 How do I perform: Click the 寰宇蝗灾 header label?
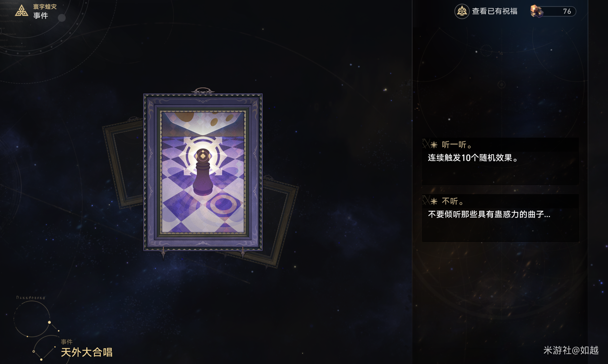[45, 7]
